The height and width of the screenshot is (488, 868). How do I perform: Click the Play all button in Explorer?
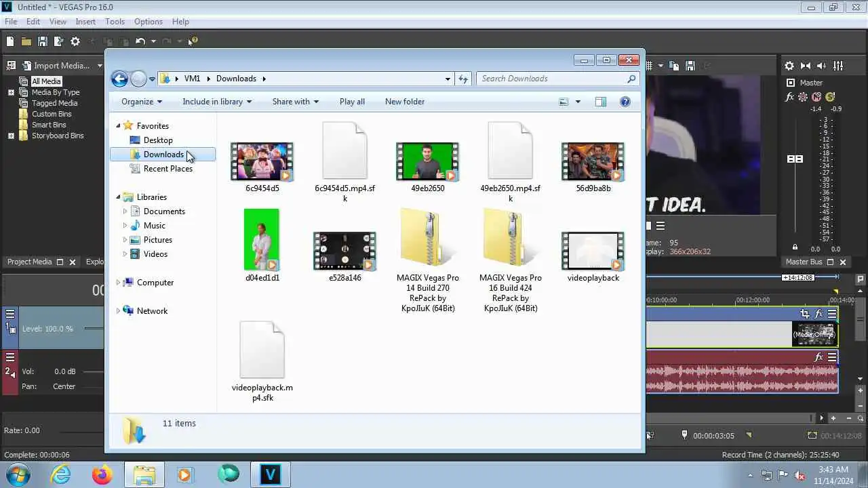pyautogui.click(x=352, y=102)
